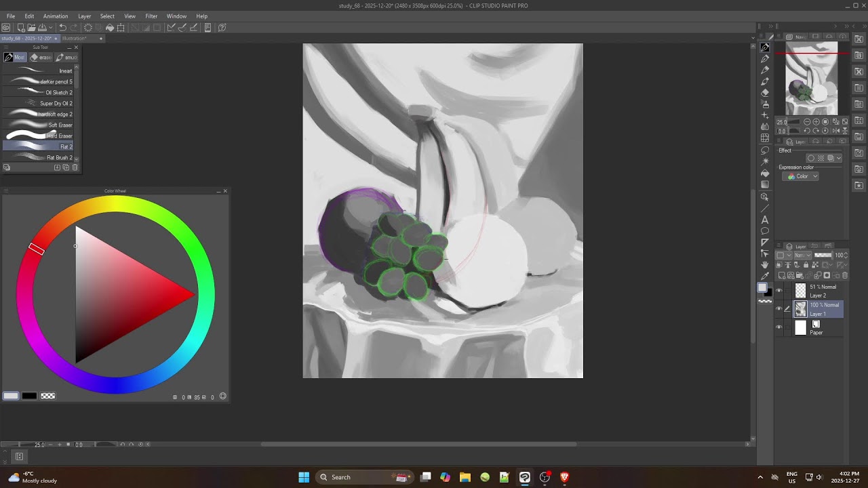Select the Hand move tool
868x488 pixels.
coord(765,264)
